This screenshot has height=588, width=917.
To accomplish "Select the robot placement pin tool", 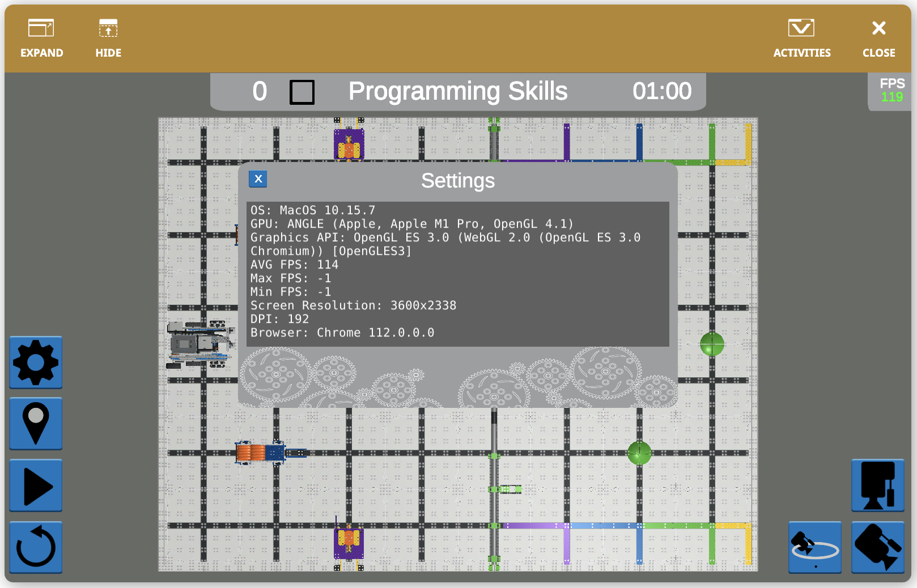I will point(35,424).
